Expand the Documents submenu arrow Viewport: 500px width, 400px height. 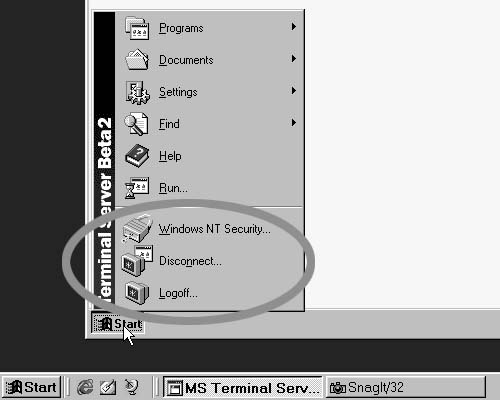tap(293, 59)
